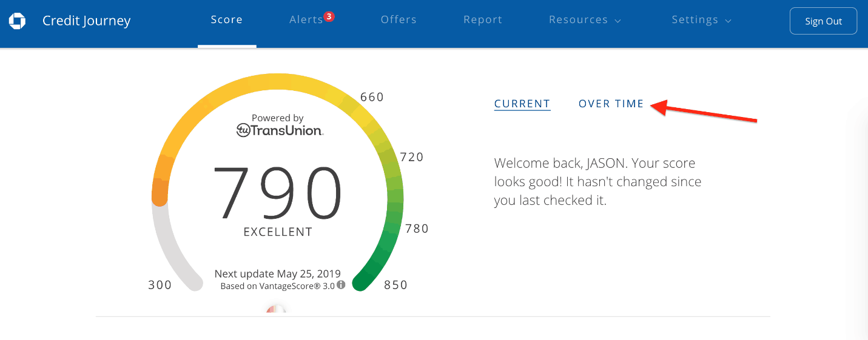Go to the Report tab
The image size is (868, 340).
483,20
